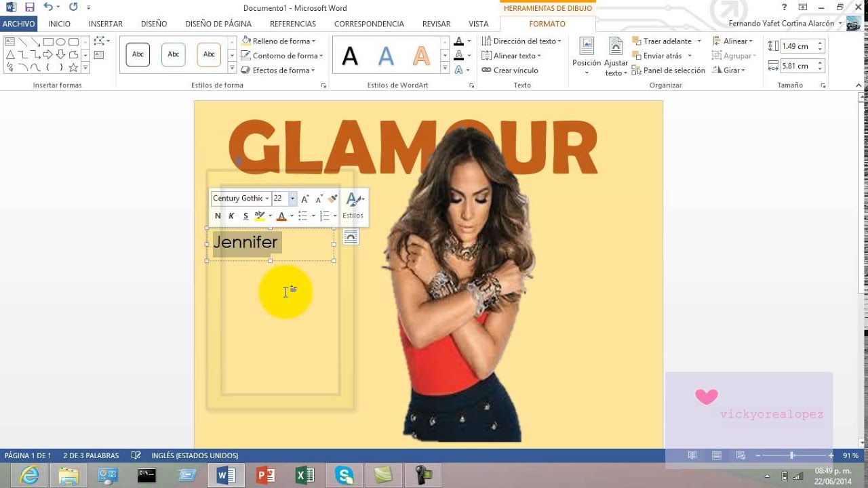Open the ARCHIVO tab
Screen dimensions: 868x488
[18, 24]
